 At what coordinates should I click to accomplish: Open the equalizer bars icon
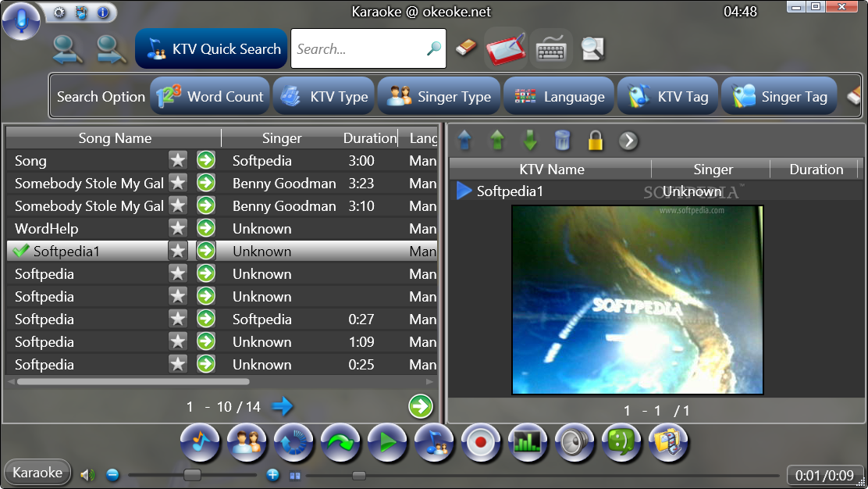[x=528, y=442]
